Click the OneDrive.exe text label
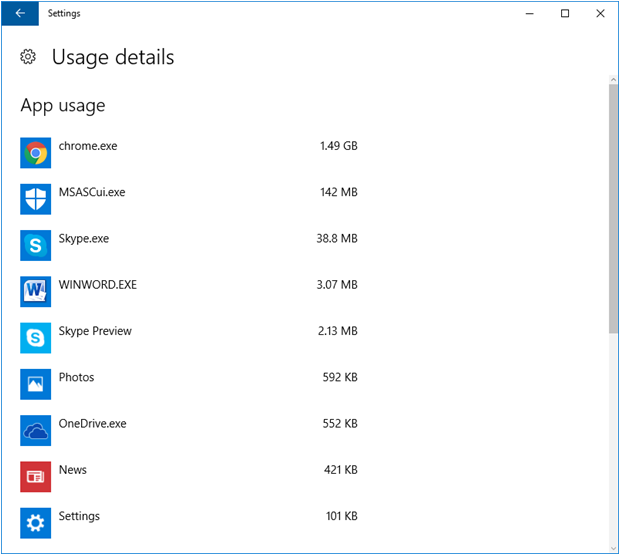 (92, 424)
